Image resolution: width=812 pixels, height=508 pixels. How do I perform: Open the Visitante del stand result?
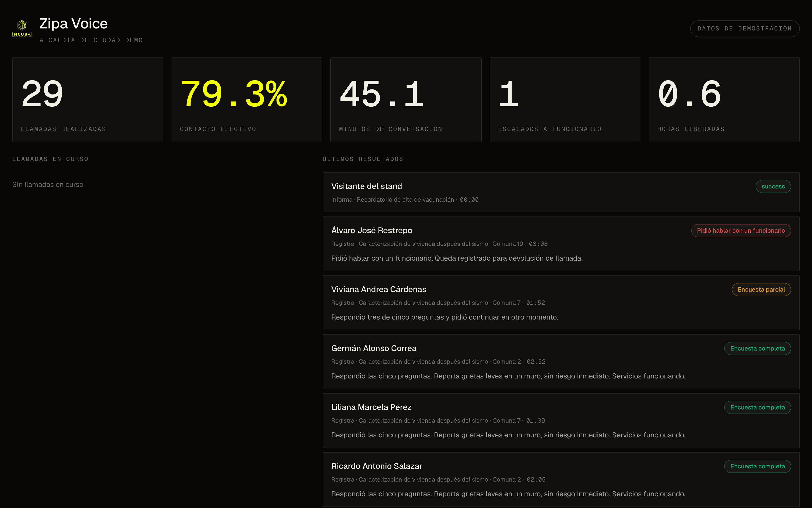561,192
